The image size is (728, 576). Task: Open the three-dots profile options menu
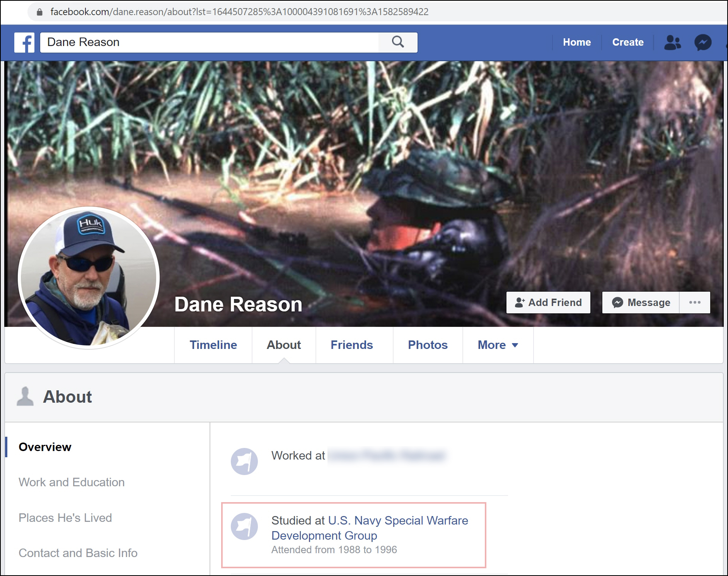[x=695, y=303]
